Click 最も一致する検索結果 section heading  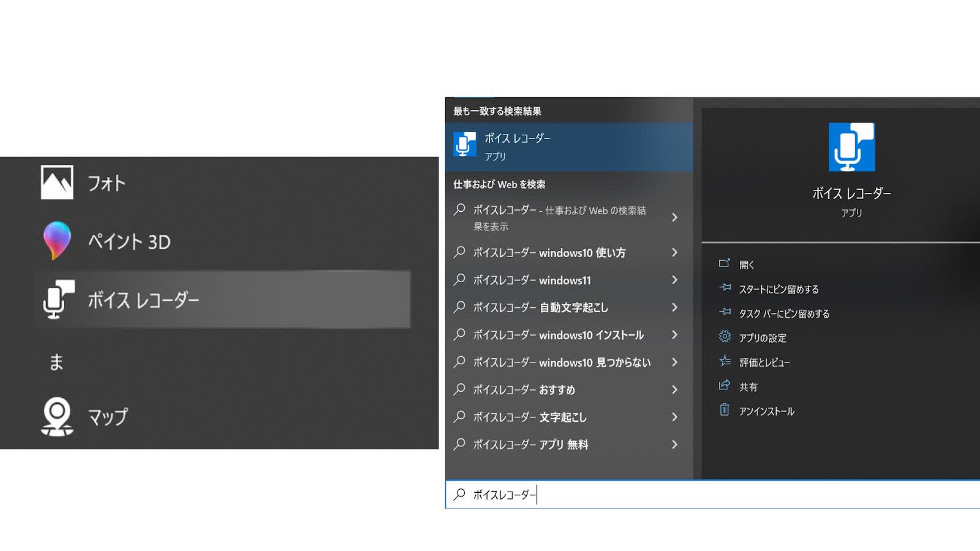pos(497,111)
